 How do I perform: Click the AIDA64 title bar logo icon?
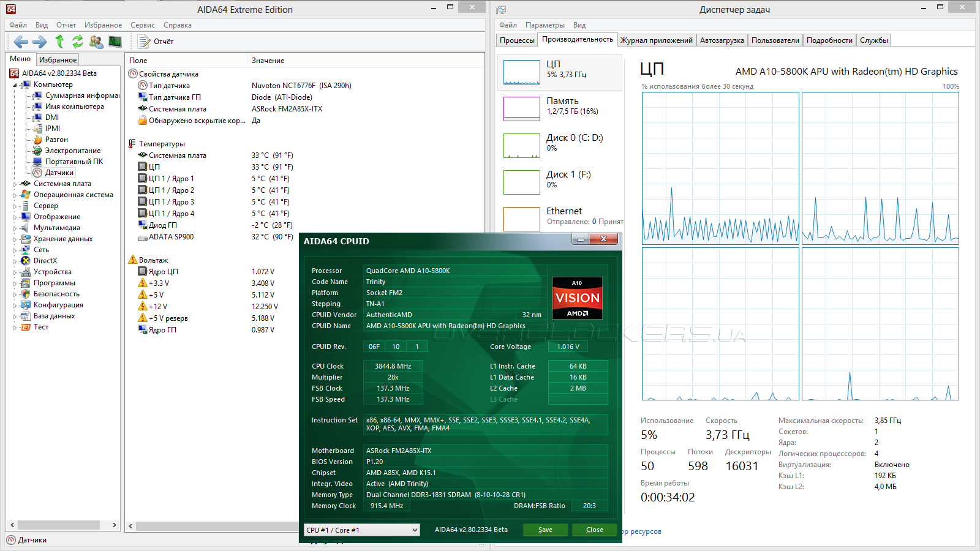pyautogui.click(x=11, y=9)
